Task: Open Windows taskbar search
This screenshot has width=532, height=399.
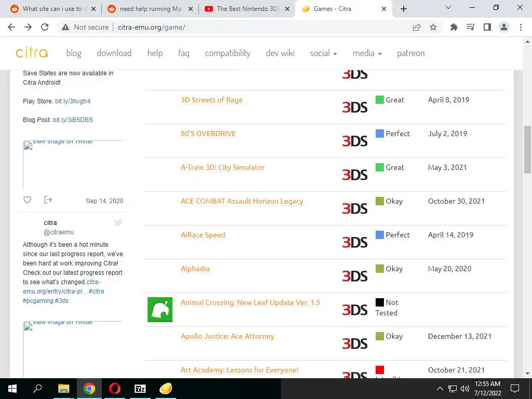Action: pyautogui.click(x=37, y=389)
